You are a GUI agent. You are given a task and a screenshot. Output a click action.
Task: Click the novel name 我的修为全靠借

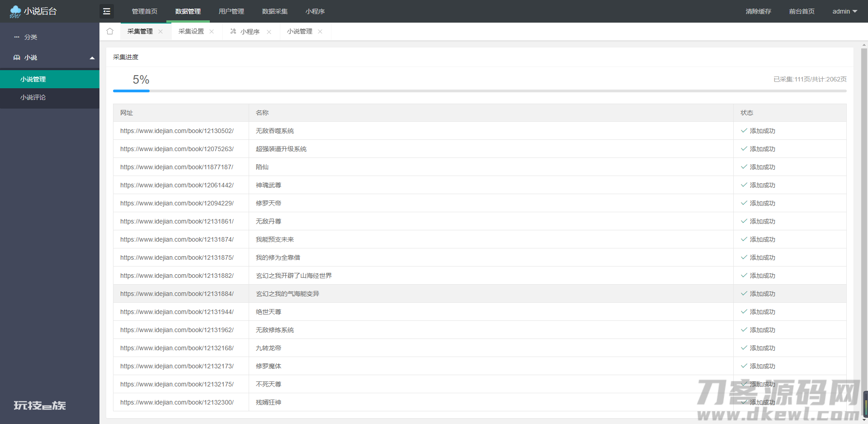pyautogui.click(x=278, y=257)
